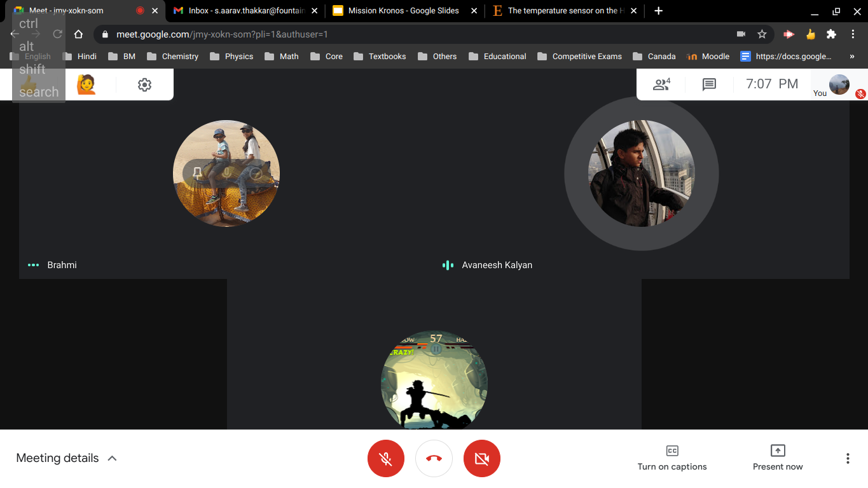Viewport: 868px width, 488px height.
Task: Show the participants list
Action: coord(661,84)
